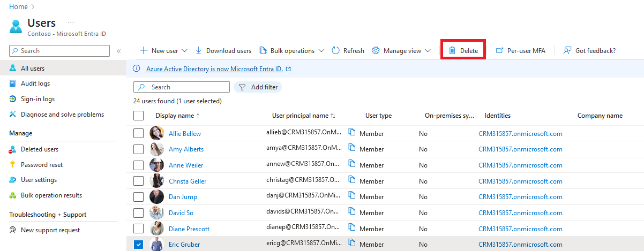Screen dimensions: 644x251
Task: Click the New user plus icon
Action: tap(144, 51)
